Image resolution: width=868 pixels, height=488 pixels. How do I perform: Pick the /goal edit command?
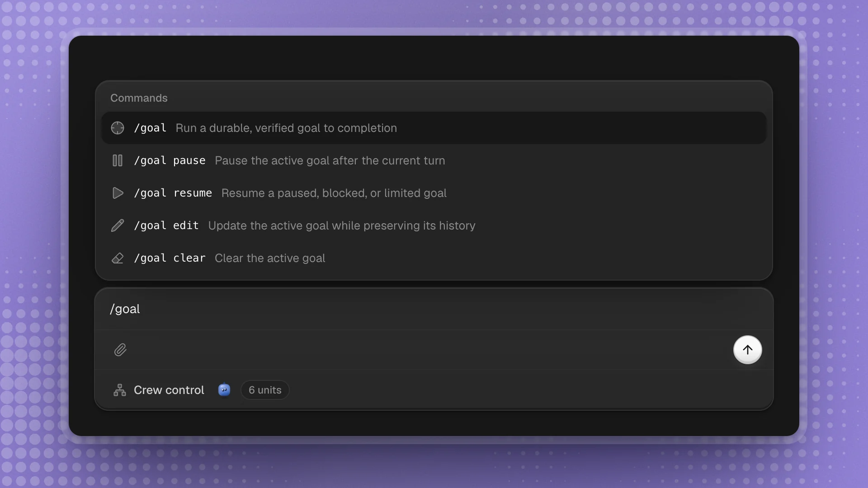(434, 225)
